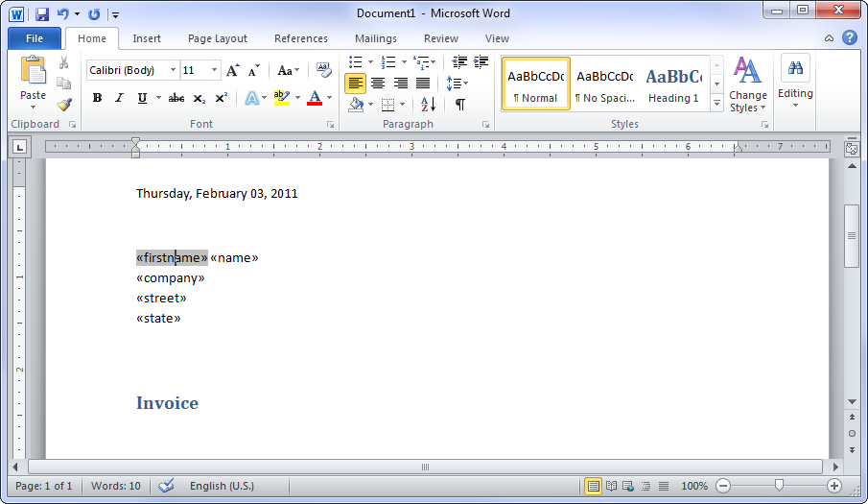This screenshot has width=868, height=504.
Task: Open bullets list dropdown
Action: tap(370, 62)
